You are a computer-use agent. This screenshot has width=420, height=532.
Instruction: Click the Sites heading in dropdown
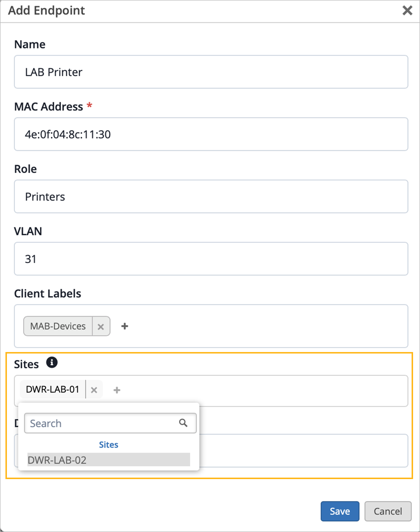pos(109,444)
